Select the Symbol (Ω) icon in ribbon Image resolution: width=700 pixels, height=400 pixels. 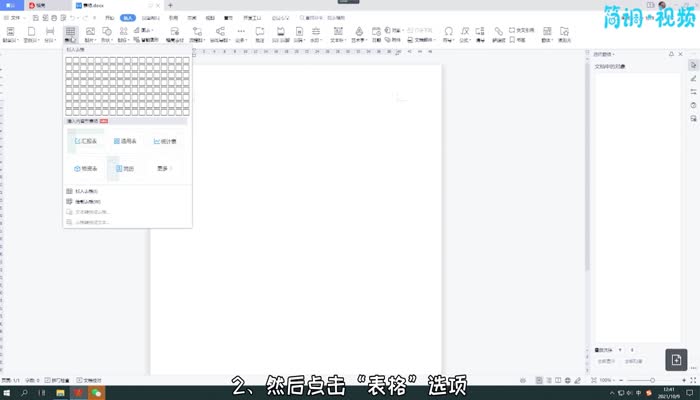[x=448, y=34]
